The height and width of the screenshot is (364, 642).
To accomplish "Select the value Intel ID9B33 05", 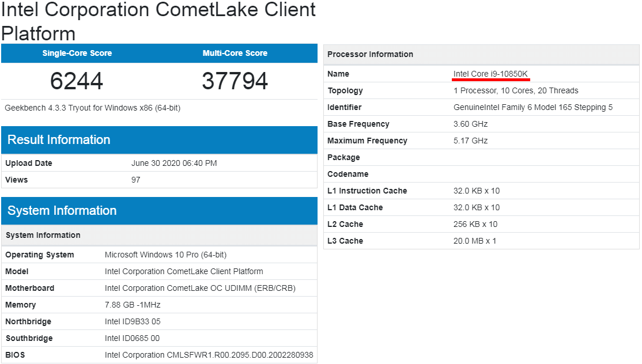I will (133, 321).
